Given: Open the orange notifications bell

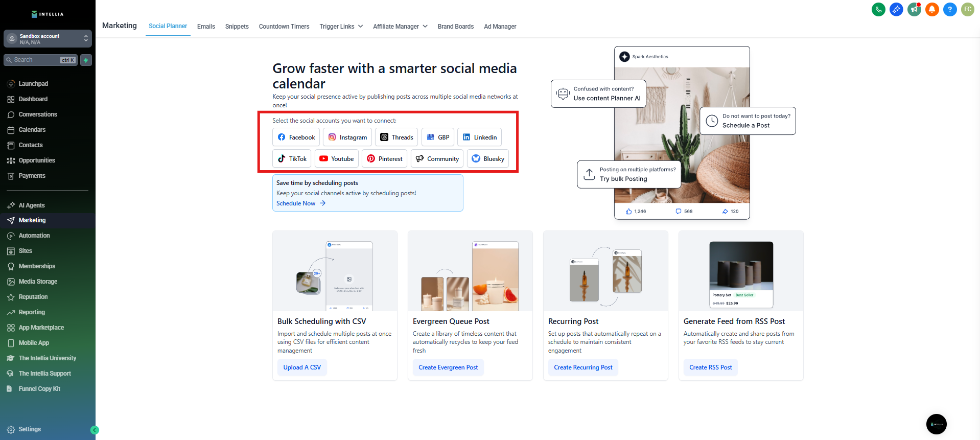Looking at the screenshot, I should coord(932,9).
